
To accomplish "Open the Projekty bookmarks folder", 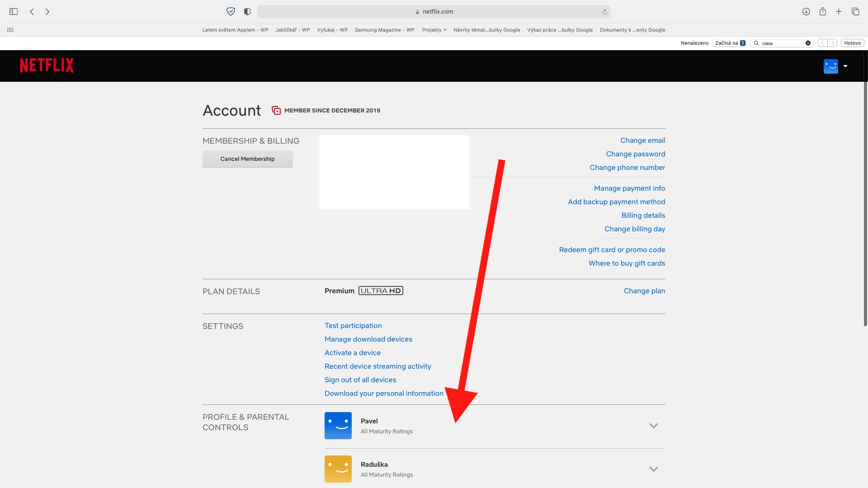I will [x=434, y=30].
